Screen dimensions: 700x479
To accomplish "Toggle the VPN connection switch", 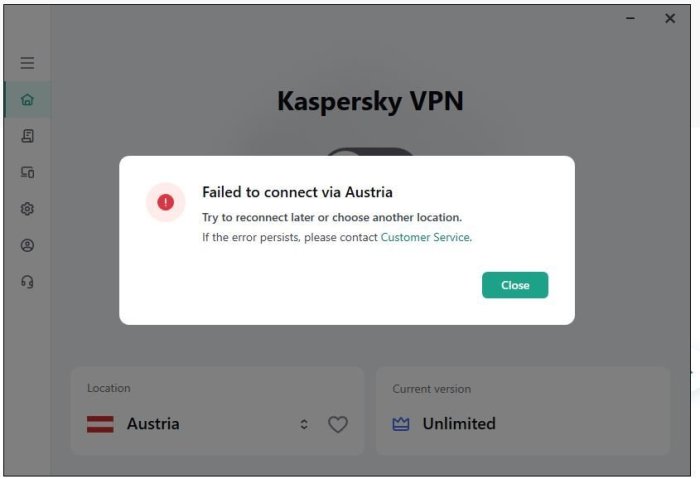I will point(371,152).
